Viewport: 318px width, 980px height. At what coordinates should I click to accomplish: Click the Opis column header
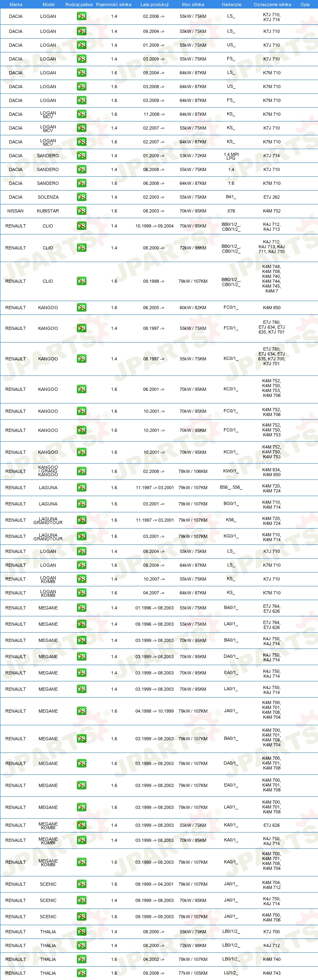(x=305, y=4)
